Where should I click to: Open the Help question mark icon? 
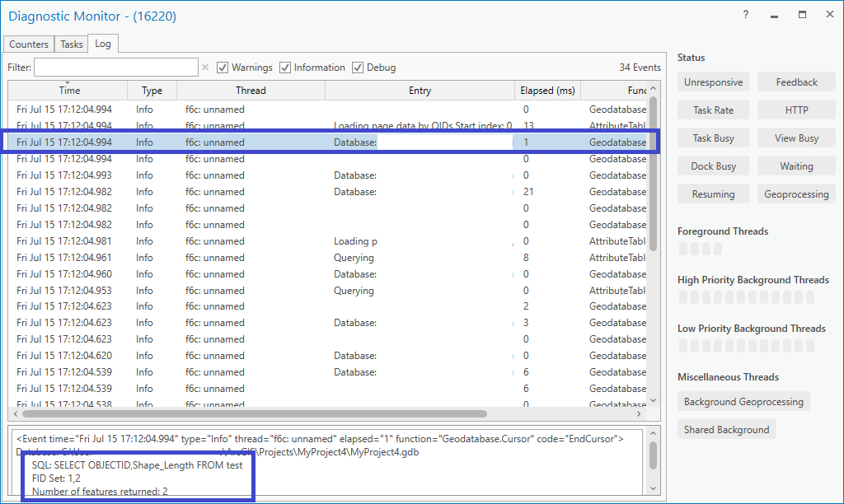(745, 14)
